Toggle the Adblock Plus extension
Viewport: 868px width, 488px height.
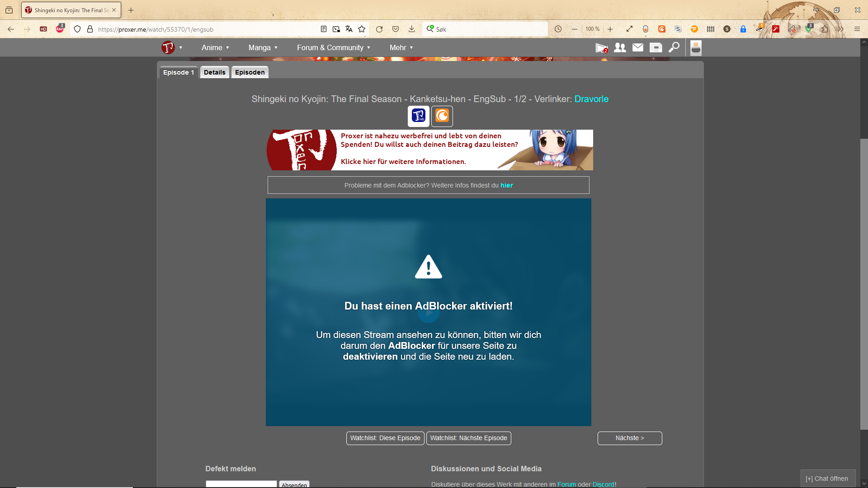[x=59, y=28]
